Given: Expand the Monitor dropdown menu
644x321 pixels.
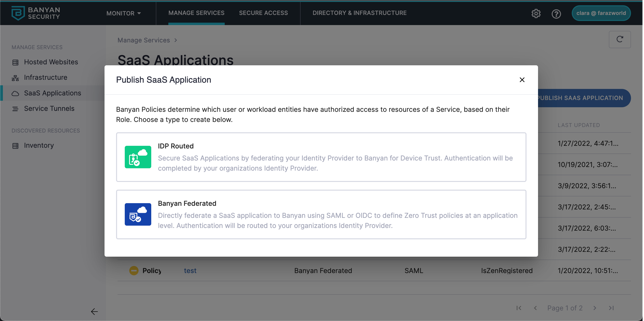Looking at the screenshot, I should [124, 13].
